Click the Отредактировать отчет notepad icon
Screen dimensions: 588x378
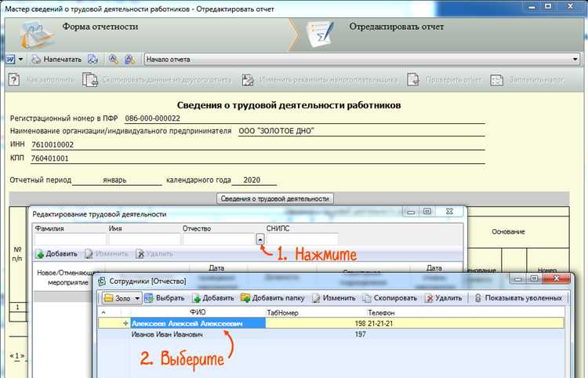pyautogui.click(x=320, y=34)
